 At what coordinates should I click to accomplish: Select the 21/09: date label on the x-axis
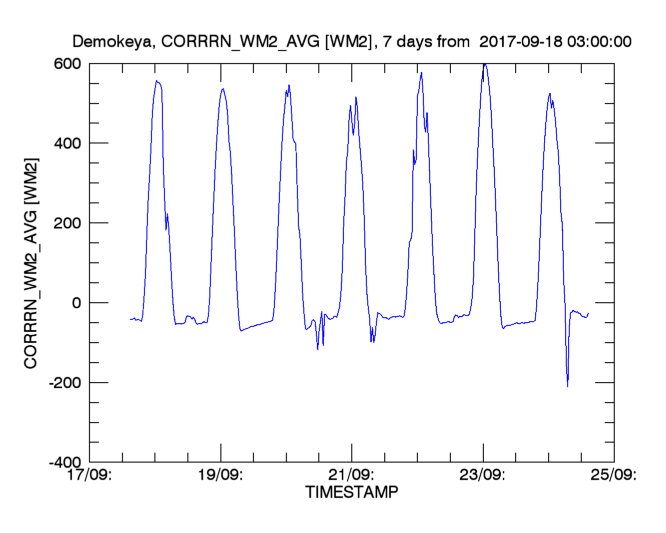[351, 476]
